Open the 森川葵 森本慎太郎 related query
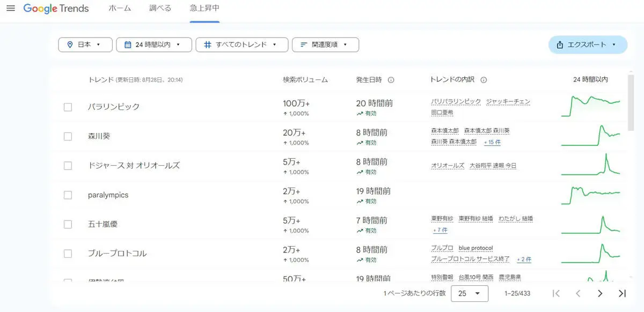Image resolution: width=644 pixels, height=312 pixels. point(453,142)
